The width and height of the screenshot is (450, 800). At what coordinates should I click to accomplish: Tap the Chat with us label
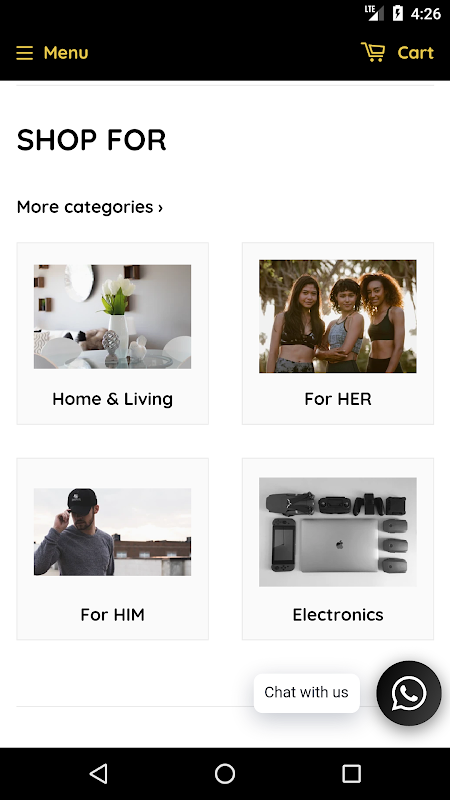[306, 692]
